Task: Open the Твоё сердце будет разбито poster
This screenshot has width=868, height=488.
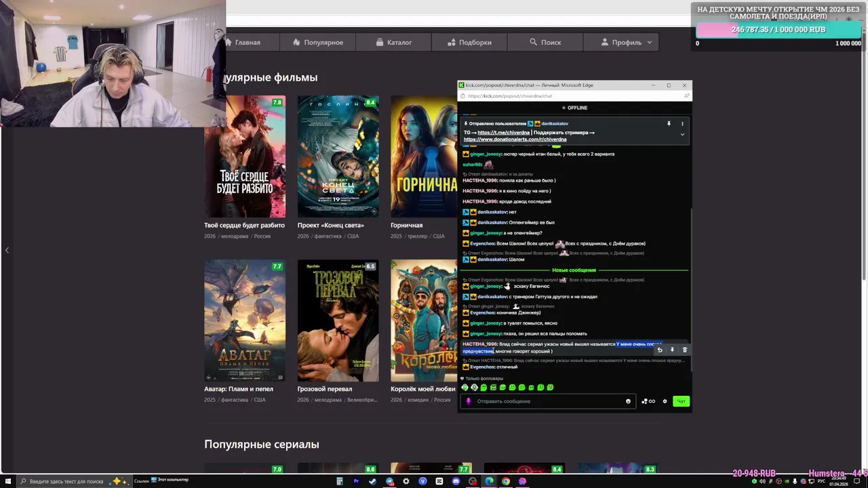Action: [x=245, y=157]
